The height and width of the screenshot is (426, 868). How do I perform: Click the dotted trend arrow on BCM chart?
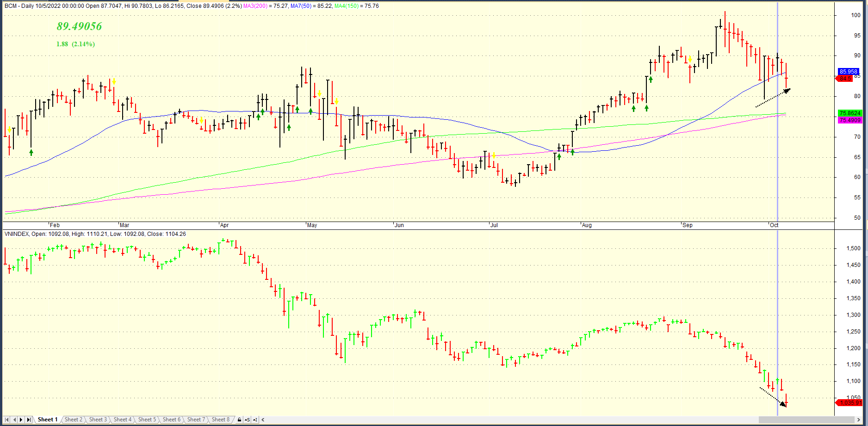click(773, 98)
